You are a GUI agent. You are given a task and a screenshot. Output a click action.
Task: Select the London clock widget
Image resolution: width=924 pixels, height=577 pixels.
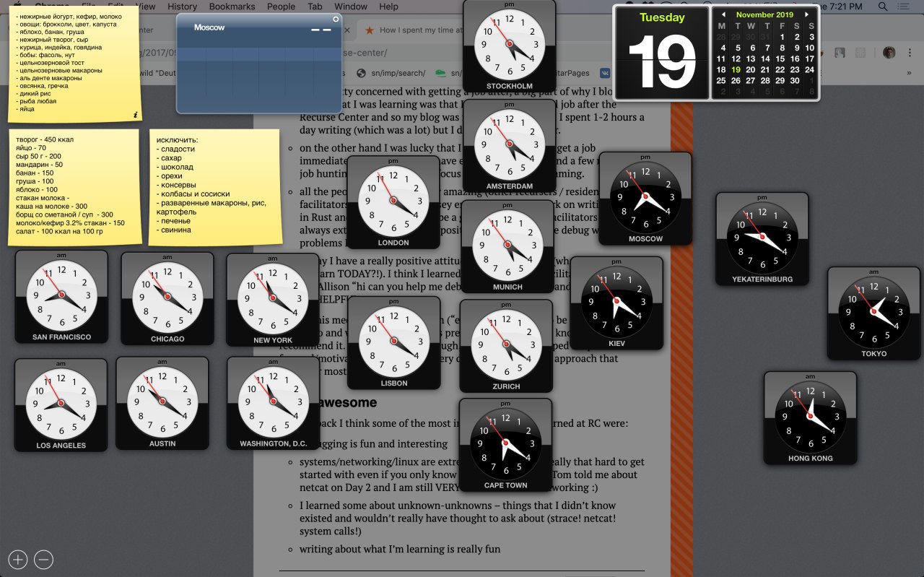[393, 203]
